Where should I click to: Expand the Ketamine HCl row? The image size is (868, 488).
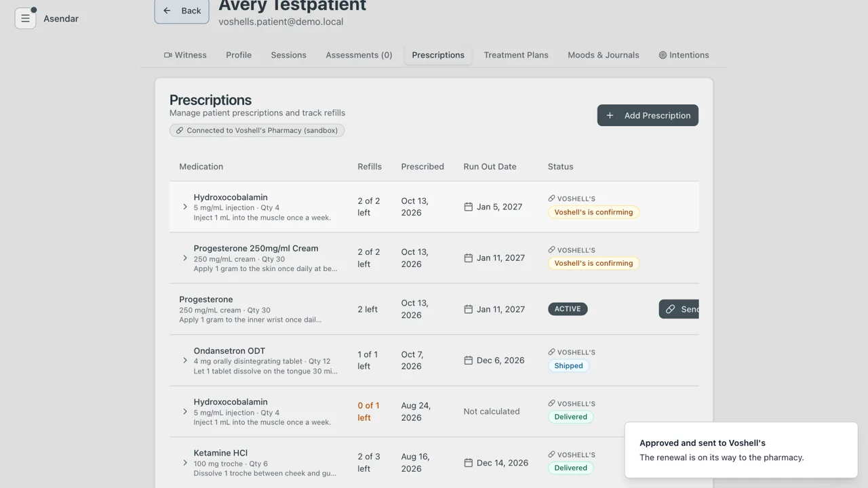click(x=185, y=463)
